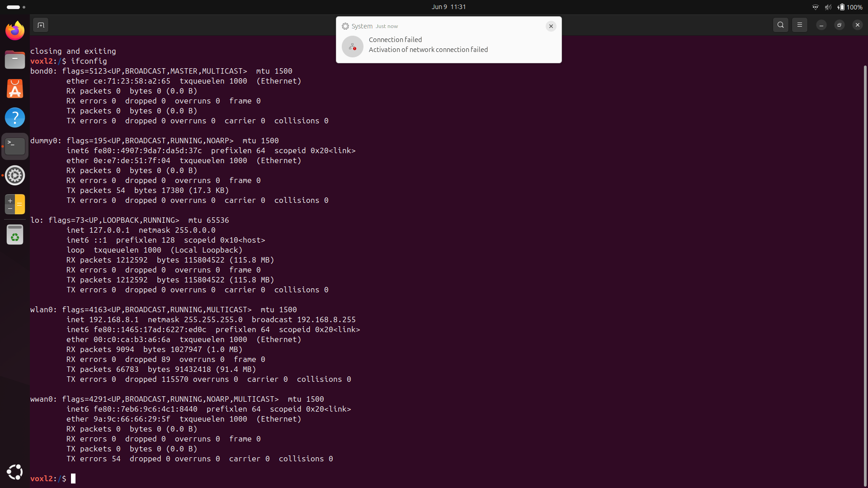This screenshot has width=868, height=488.
Task: Click the network status icon
Action: (816, 7)
